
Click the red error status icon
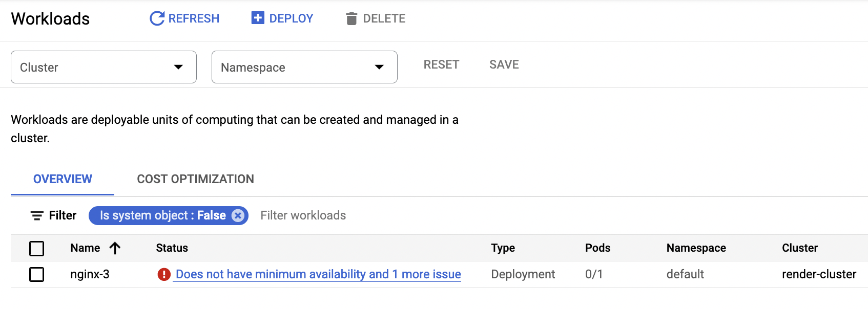(x=164, y=275)
